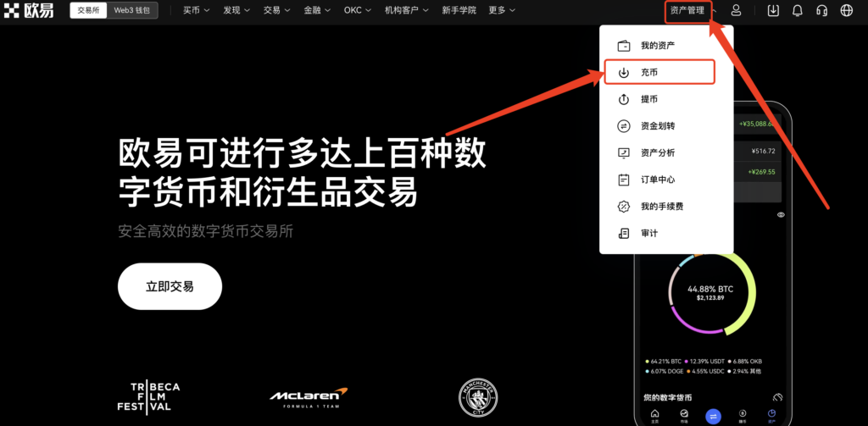Collapse the 资产管理 dropdown
The image size is (868, 426).
click(x=693, y=10)
